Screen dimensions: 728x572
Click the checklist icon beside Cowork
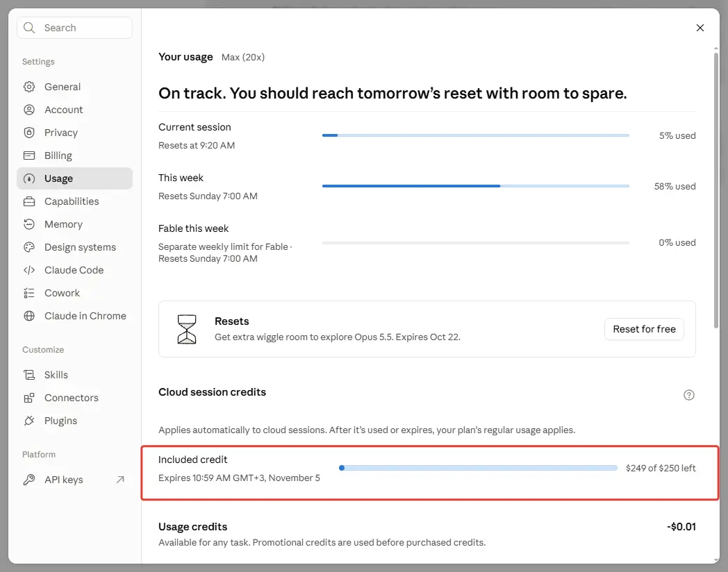pyautogui.click(x=29, y=293)
